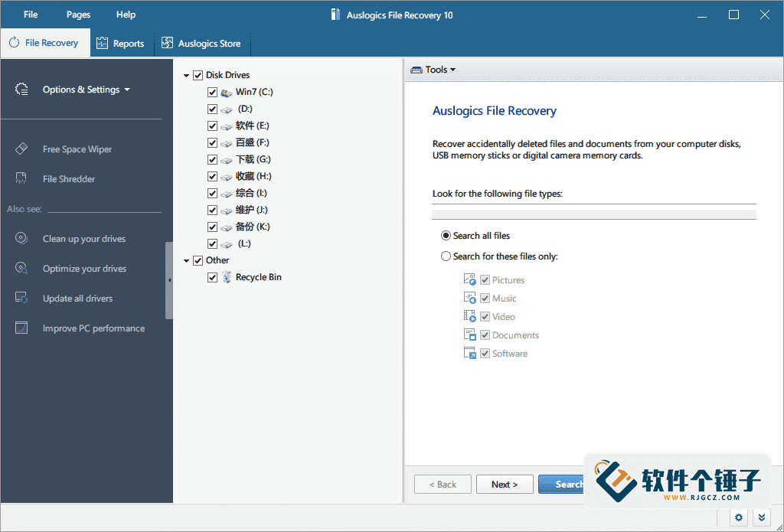Uncheck the Recycle Bin item

(x=212, y=277)
